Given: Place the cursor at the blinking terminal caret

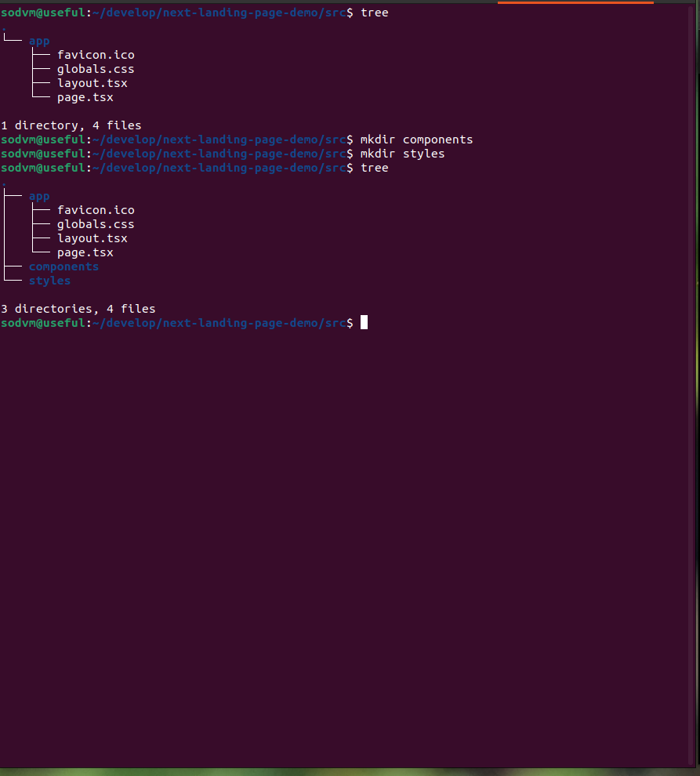Looking at the screenshot, I should pos(363,322).
